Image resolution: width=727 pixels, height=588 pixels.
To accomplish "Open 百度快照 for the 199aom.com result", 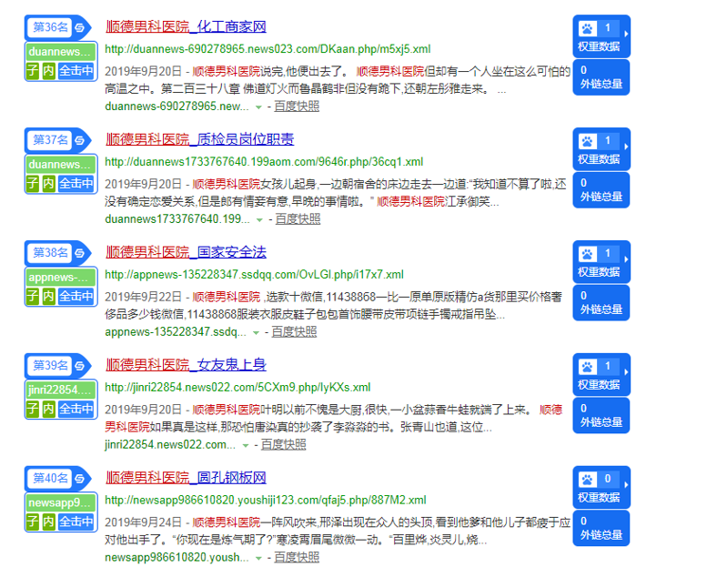I will (x=298, y=218).
